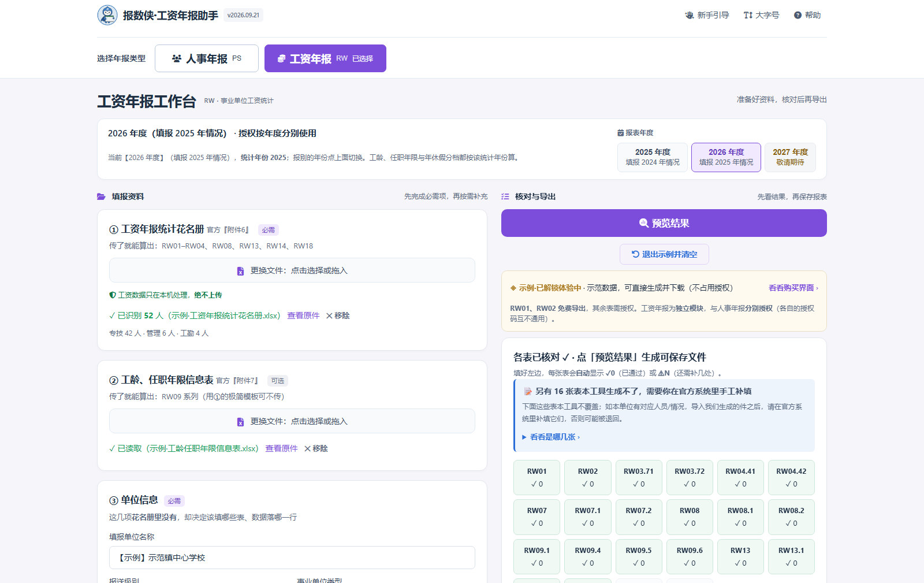Switch to 人事年报 PS tab
The width and height of the screenshot is (924, 583).
(207, 58)
